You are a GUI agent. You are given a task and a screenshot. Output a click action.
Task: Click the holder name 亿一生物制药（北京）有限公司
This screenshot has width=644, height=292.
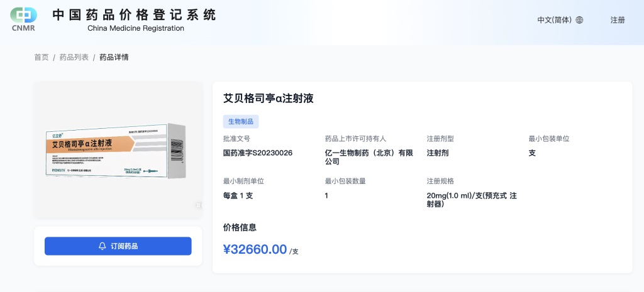click(x=369, y=157)
